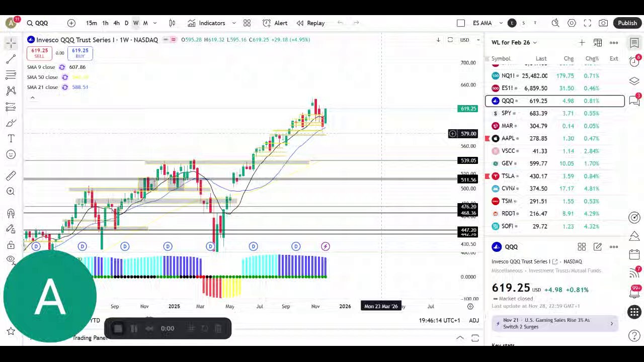Viewport: 644px width, 362px height.
Task: Enter fullscreen mode
Action: [588, 23]
